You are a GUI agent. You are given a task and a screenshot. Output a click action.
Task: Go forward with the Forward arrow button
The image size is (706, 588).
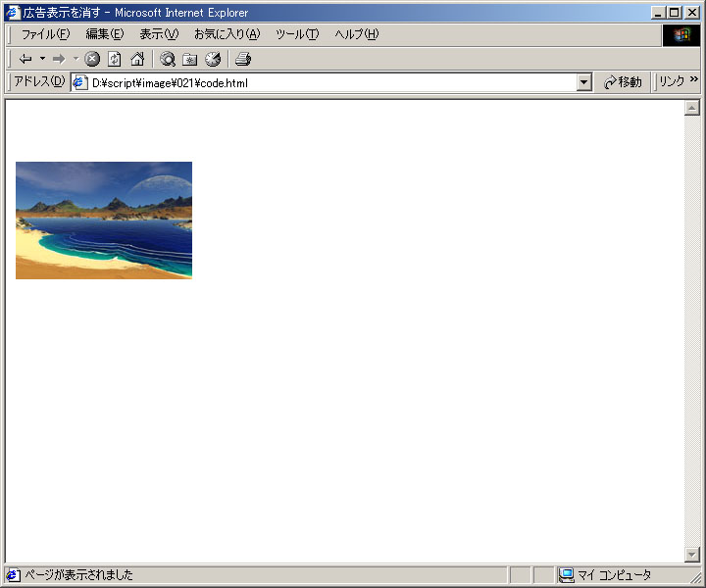[59, 59]
